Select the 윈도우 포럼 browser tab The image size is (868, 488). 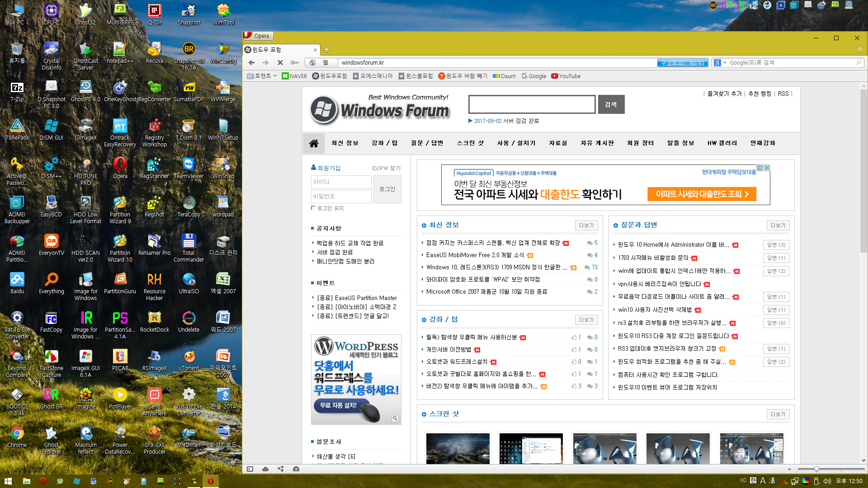point(281,50)
